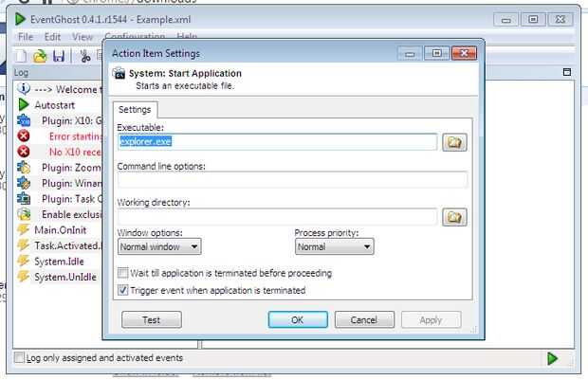This screenshot has height=380, width=588.
Task: Click the red error icon beside No X10
Action: 24,152
